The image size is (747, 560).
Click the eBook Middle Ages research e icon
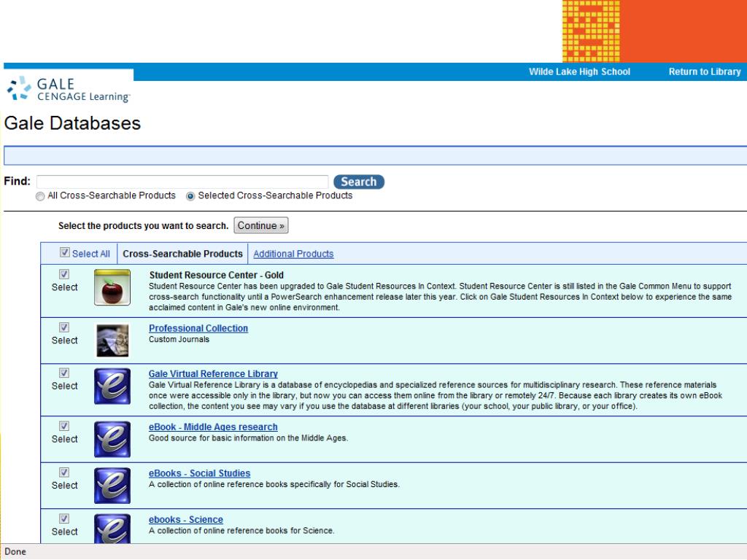point(112,439)
